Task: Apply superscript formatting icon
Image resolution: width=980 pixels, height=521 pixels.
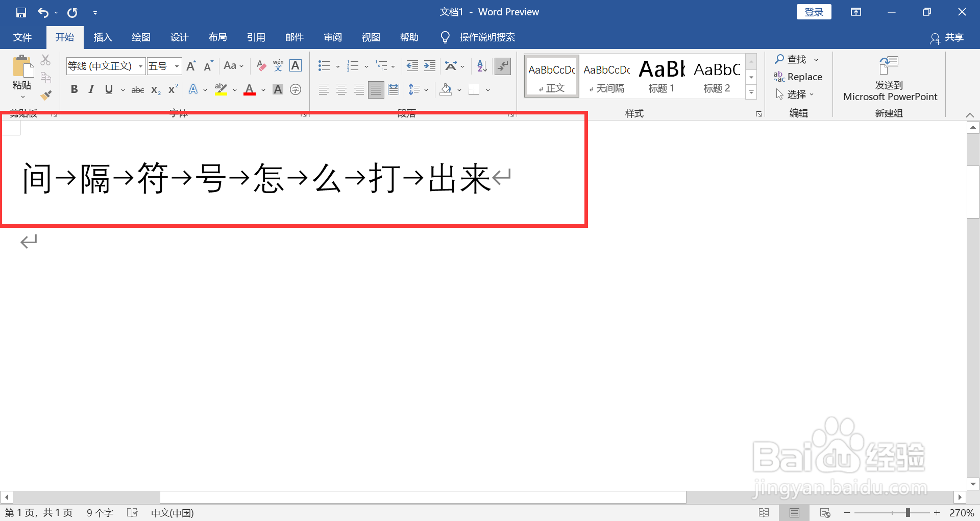Action: click(172, 89)
